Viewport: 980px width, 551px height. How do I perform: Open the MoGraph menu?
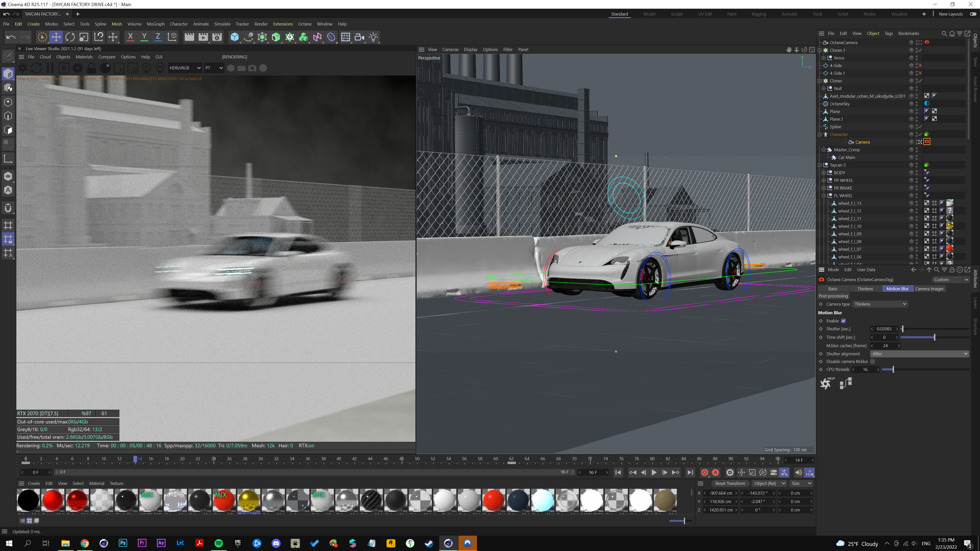point(156,24)
